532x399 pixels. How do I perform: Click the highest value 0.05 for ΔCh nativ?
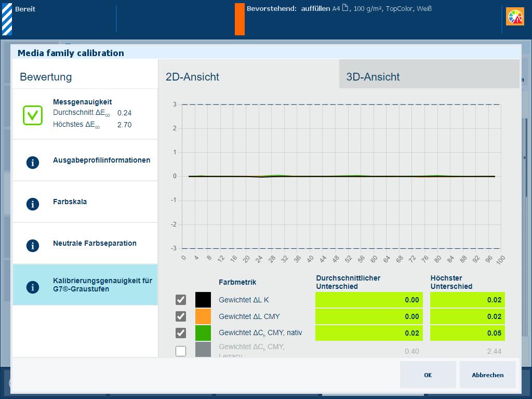pos(468,333)
